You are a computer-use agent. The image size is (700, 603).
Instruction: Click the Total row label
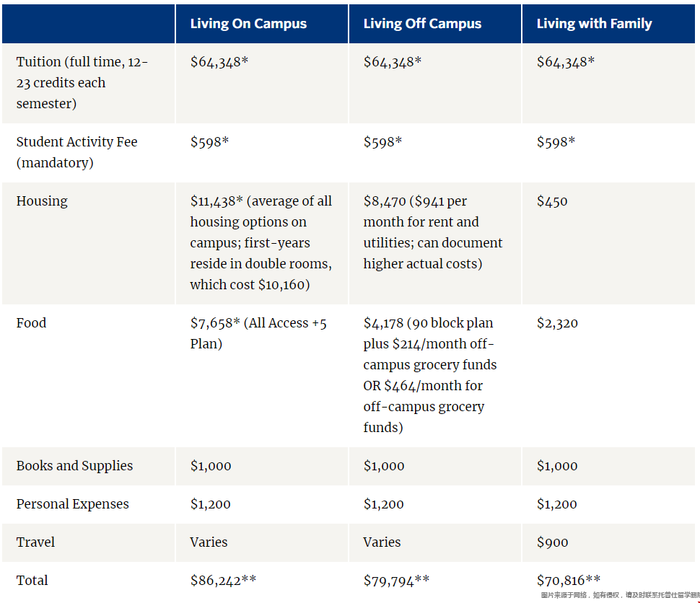pos(32,580)
